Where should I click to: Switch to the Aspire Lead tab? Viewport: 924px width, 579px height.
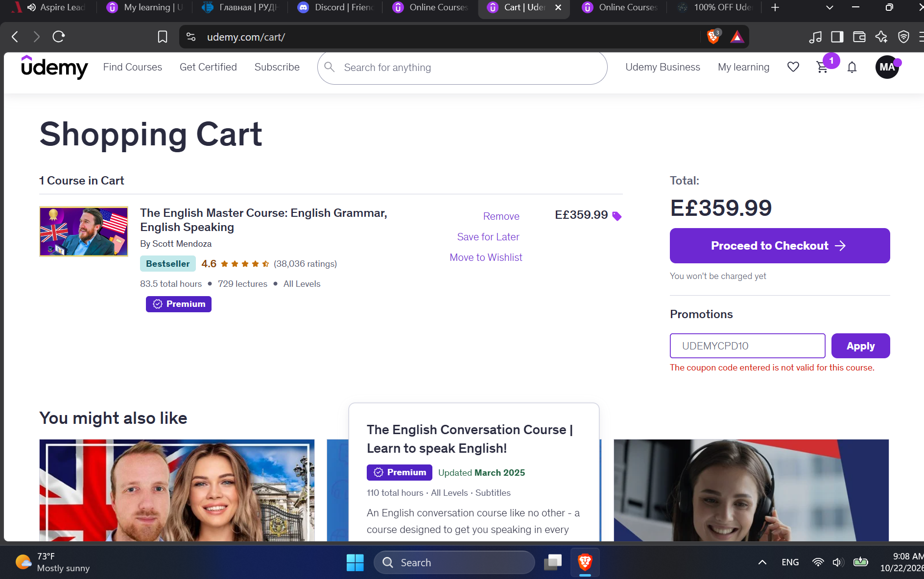(x=49, y=7)
